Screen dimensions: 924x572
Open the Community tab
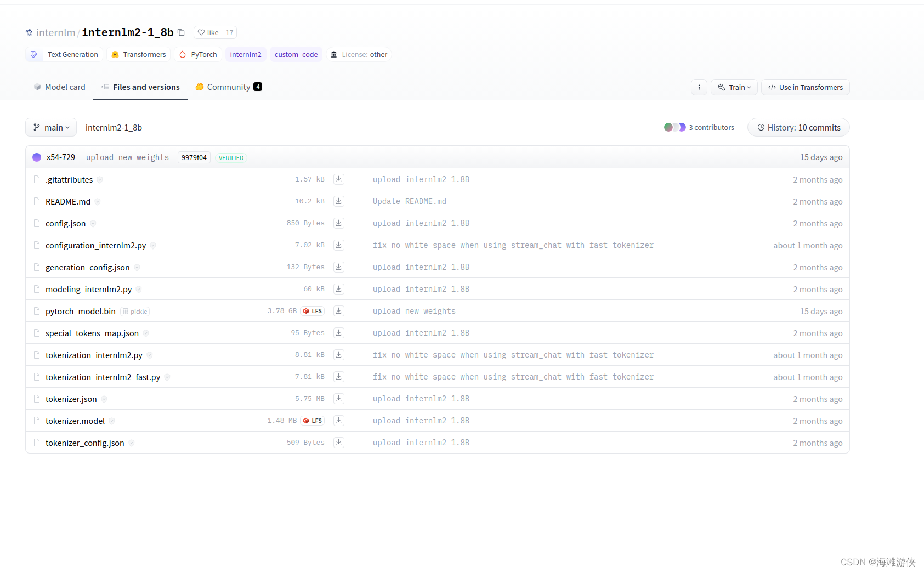228,87
